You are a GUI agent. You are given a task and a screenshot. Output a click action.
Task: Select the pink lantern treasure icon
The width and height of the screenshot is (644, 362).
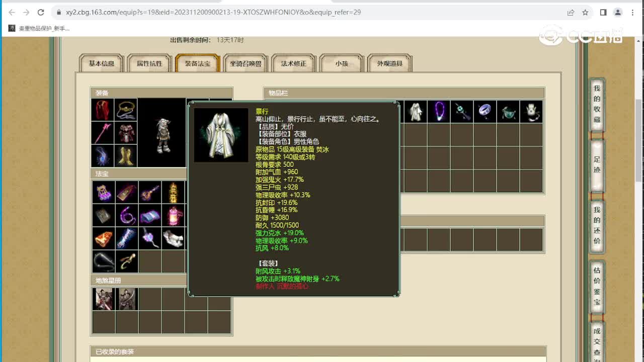pos(173,215)
